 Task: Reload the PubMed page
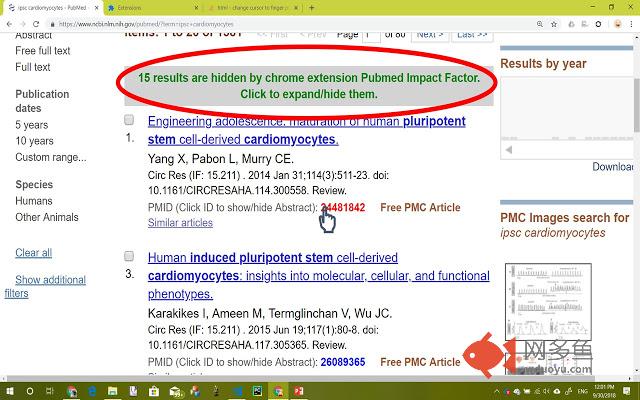pyautogui.click(x=36, y=24)
